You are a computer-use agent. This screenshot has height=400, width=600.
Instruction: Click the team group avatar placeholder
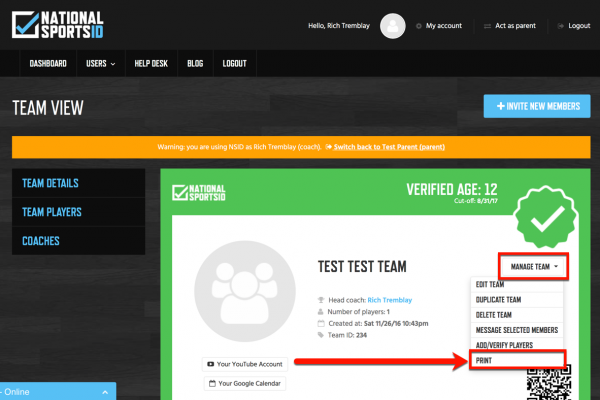pyautogui.click(x=245, y=291)
